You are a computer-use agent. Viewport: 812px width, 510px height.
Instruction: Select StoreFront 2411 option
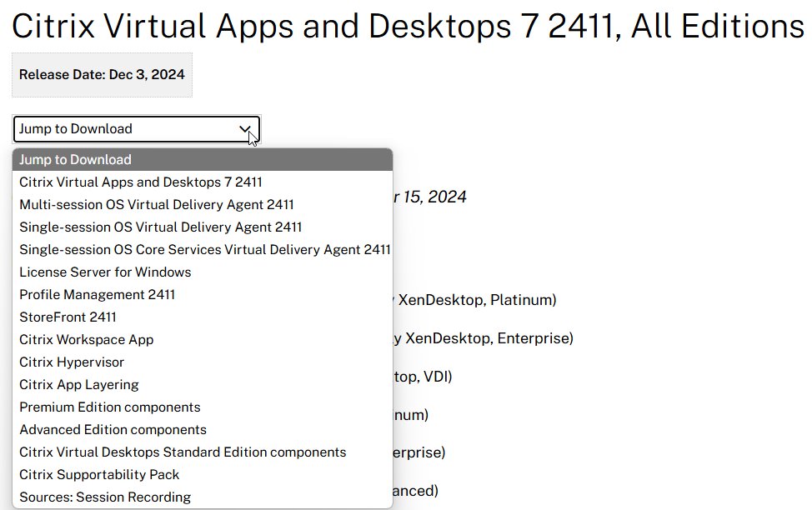pyautogui.click(x=68, y=317)
